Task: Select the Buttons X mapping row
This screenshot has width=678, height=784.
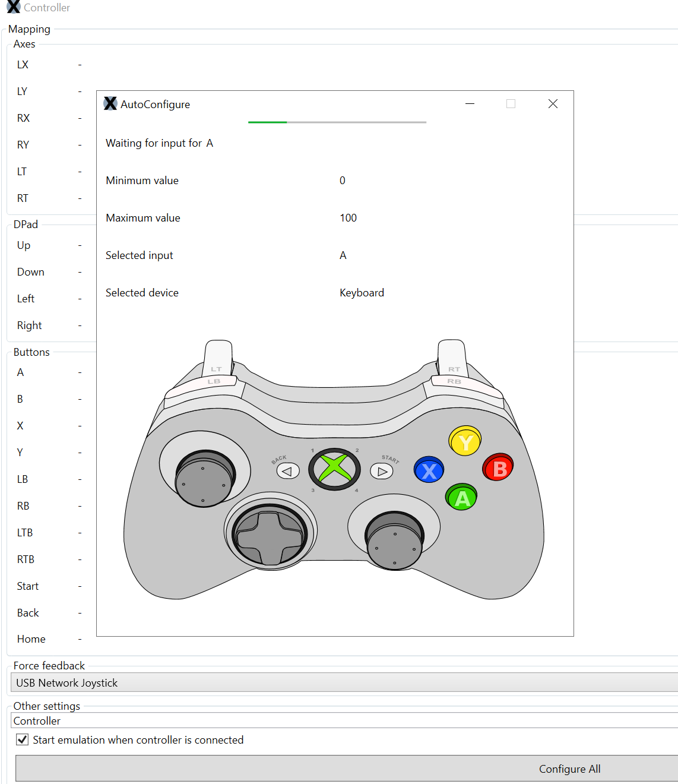Action: coord(50,425)
